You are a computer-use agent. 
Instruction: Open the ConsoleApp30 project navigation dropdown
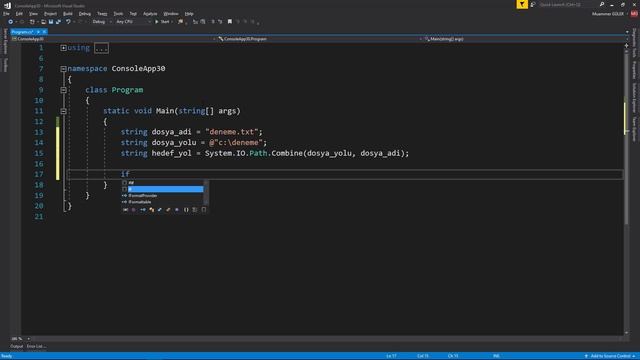(x=113, y=39)
